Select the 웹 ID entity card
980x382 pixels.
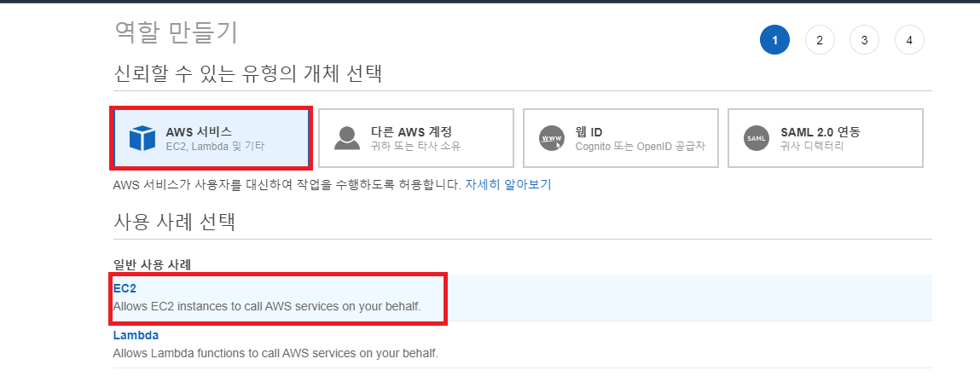tap(621, 138)
